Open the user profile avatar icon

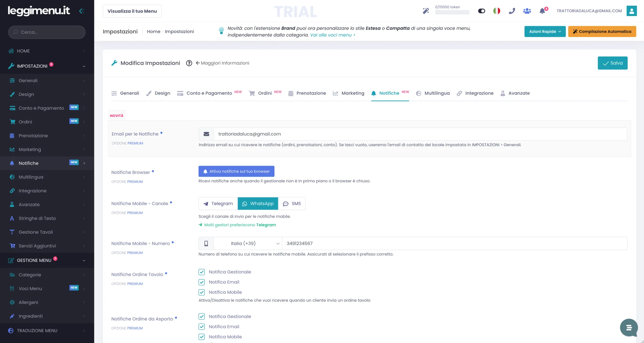(631, 11)
